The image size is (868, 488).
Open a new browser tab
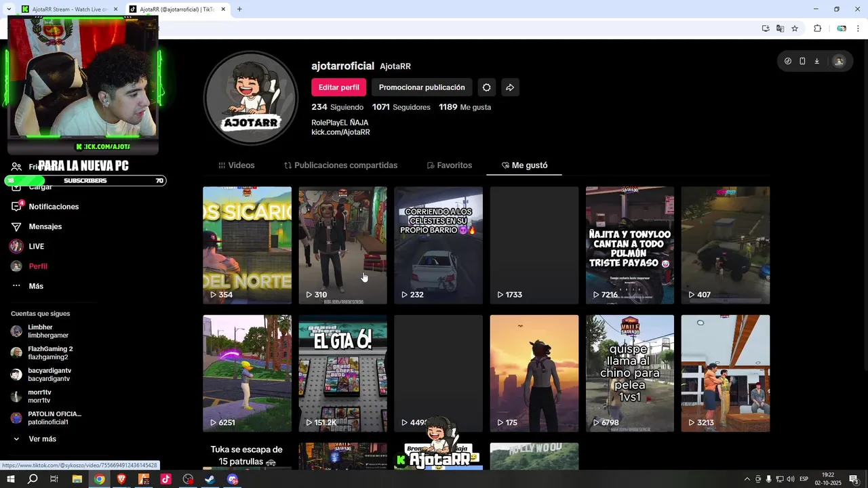(239, 9)
